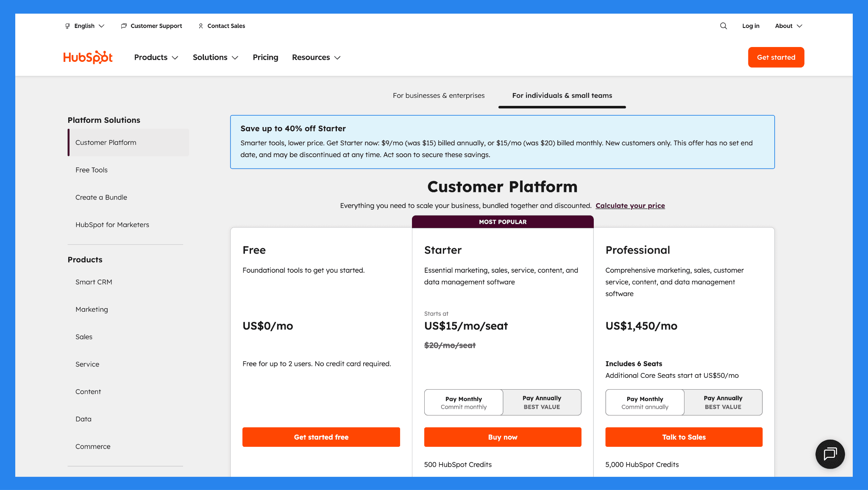This screenshot has height=490, width=868.
Task: Click the Get started free button
Action: click(321, 437)
